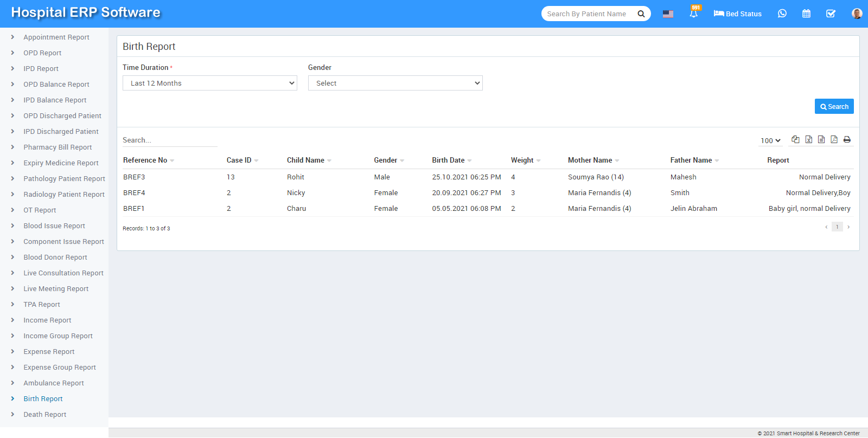Viewport: 868px width, 438px height.
Task: Copy table data to clipboard
Action: (x=795, y=139)
